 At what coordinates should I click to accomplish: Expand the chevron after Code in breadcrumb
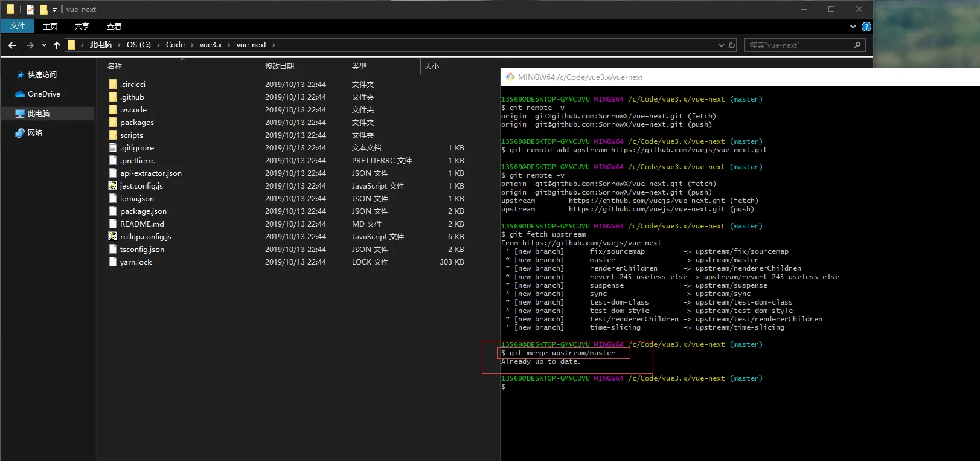coord(193,45)
